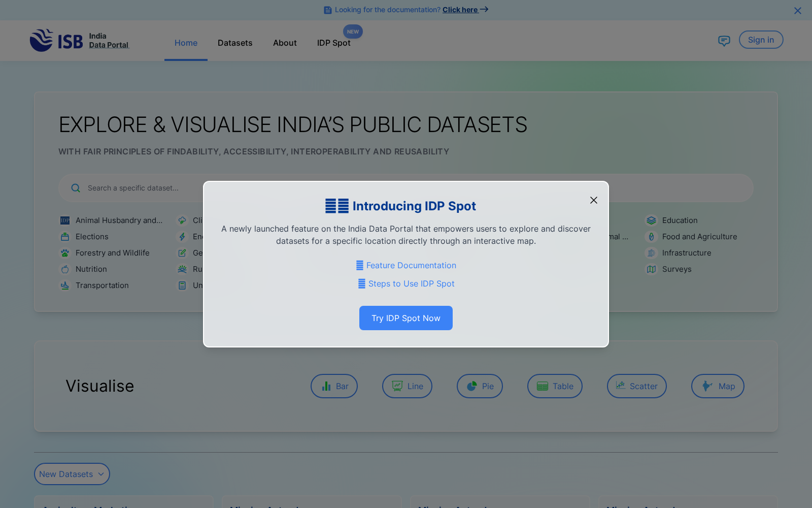Open the About page
The width and height of the screenshot is (812, 508).
(285, 43)
